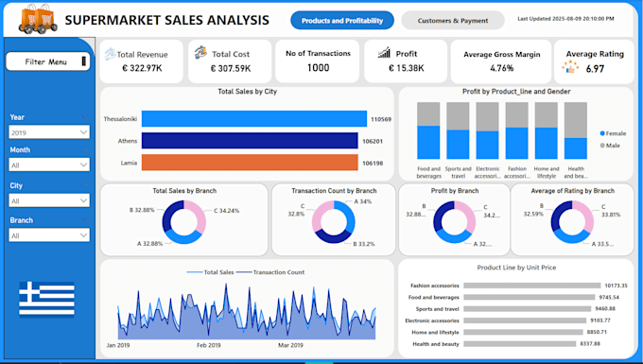This screenshot has width=643, height=364.
Task: Select the orange Lamia sales bar
Action: [250, 163]
